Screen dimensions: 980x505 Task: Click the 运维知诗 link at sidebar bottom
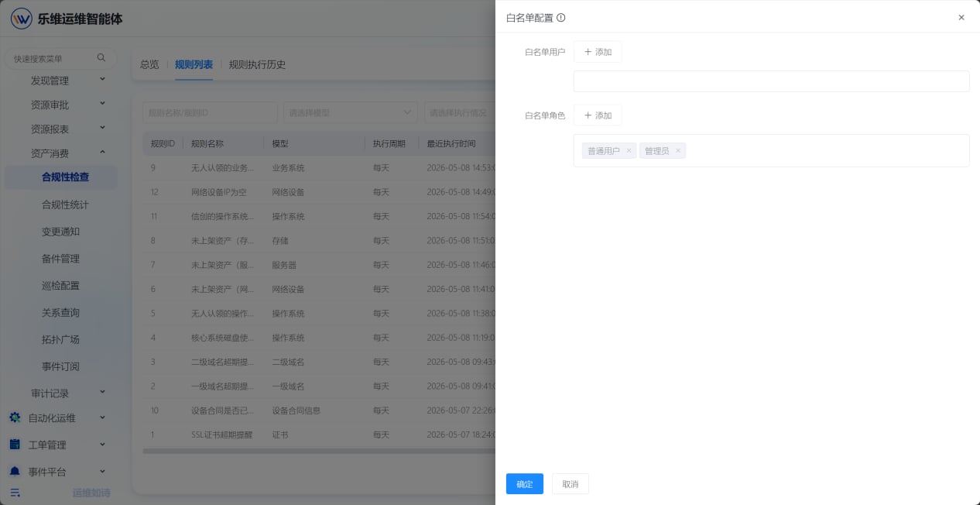click(x=91, y=493)
